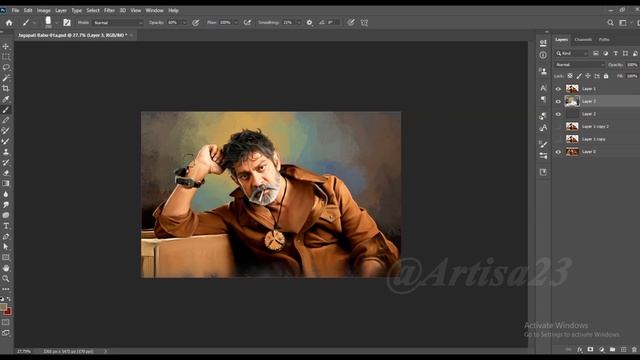Screen dimensions: 640x360
Task: Create a new adjustment layer icon
Action: (x=601, y=350)
